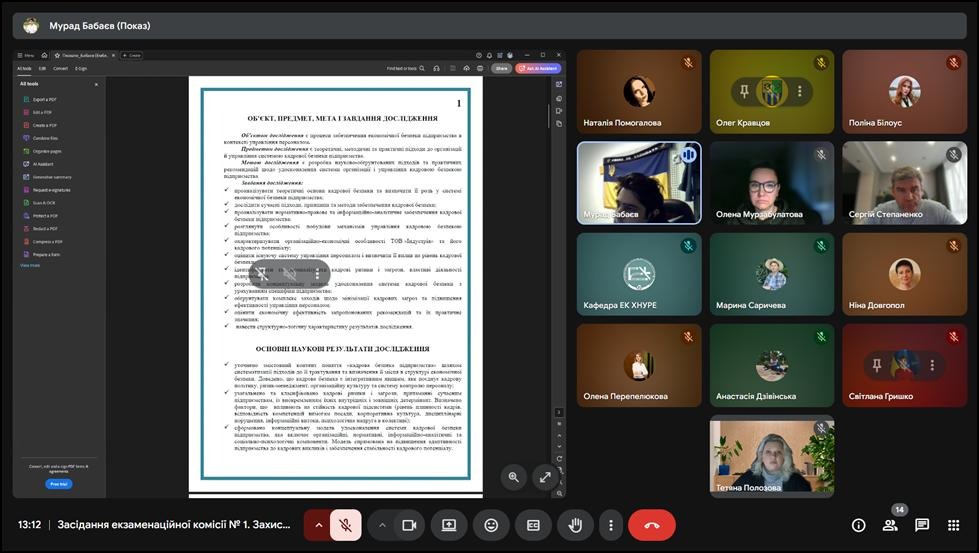The width and height of the screenshot is (979, 553).
Task: Unmute the microphone
Action: point(345,525)
